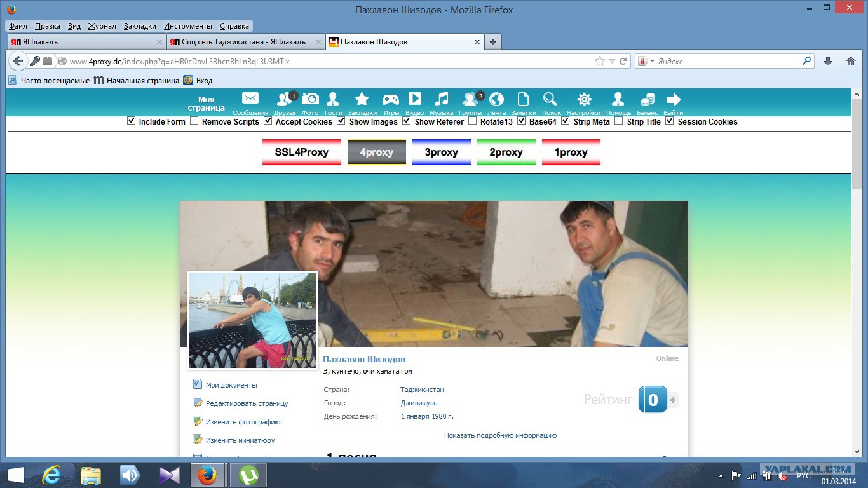Open the Друзья friends icon
This screenshot has height=488, width=868.
point(285,99)
